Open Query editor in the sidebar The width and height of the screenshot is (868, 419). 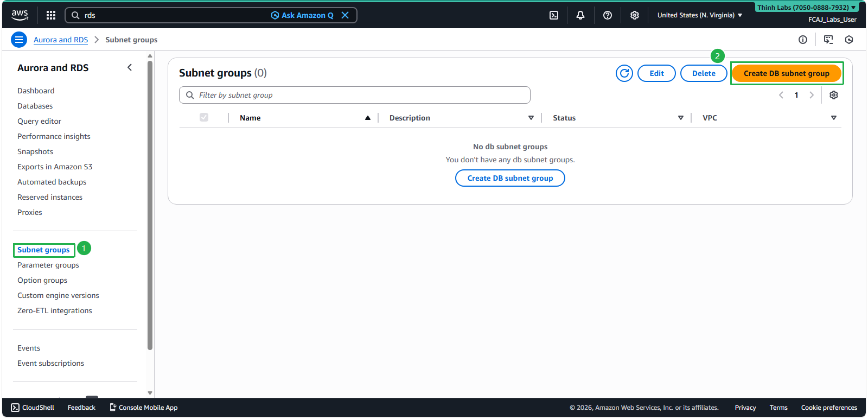point(39,121)
